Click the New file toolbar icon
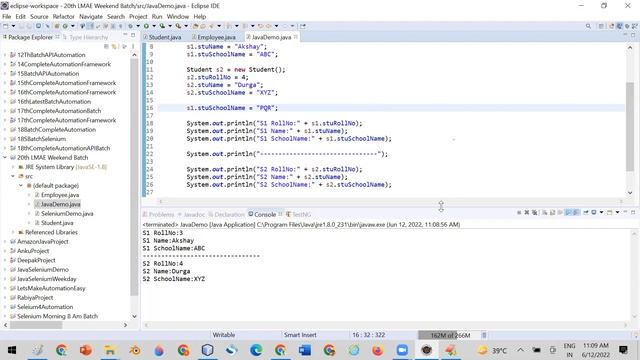Screen dimensions: 640x360 tap(5, 26)
